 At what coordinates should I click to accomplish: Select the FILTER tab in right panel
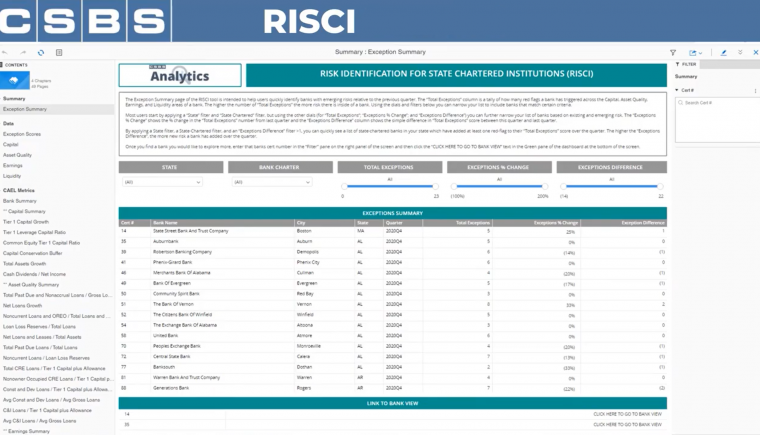coord(686,64)
